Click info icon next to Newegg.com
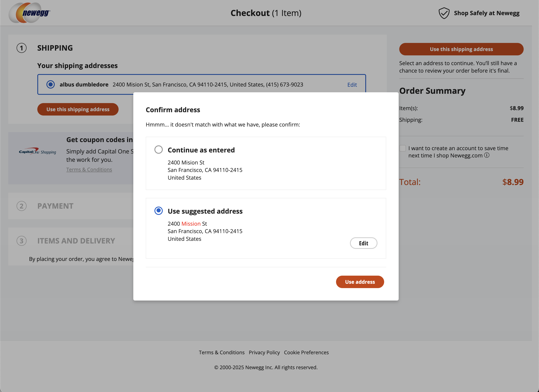 click(x=487, y=155)
